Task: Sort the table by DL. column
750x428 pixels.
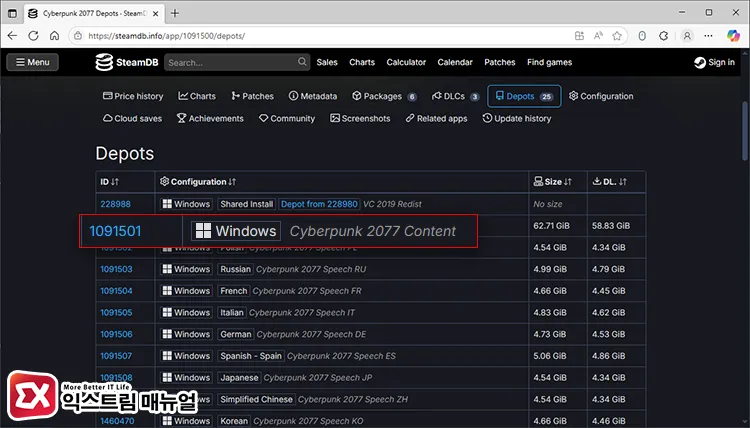Action: coord(609,182)
